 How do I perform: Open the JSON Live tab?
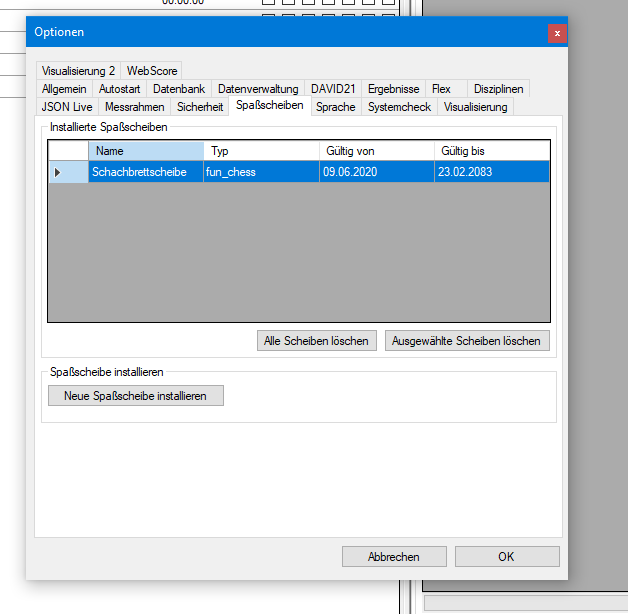click(67, 106)
